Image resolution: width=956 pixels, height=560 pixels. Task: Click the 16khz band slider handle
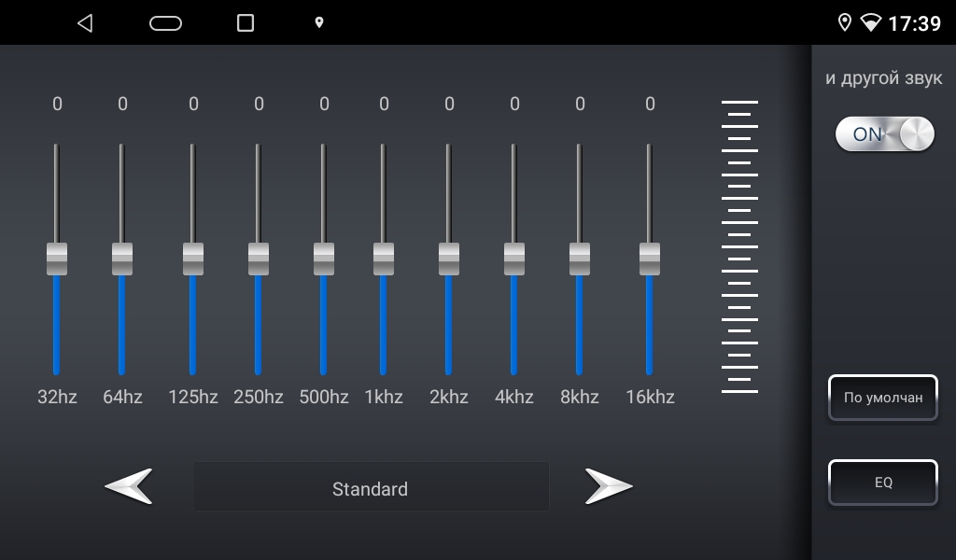pyautogui.click(x=650, y=259)
